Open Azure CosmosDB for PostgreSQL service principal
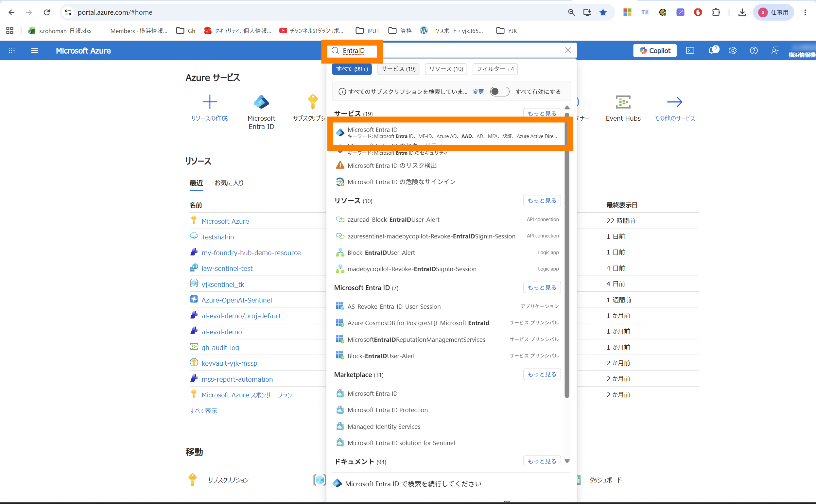 (448, 323)
